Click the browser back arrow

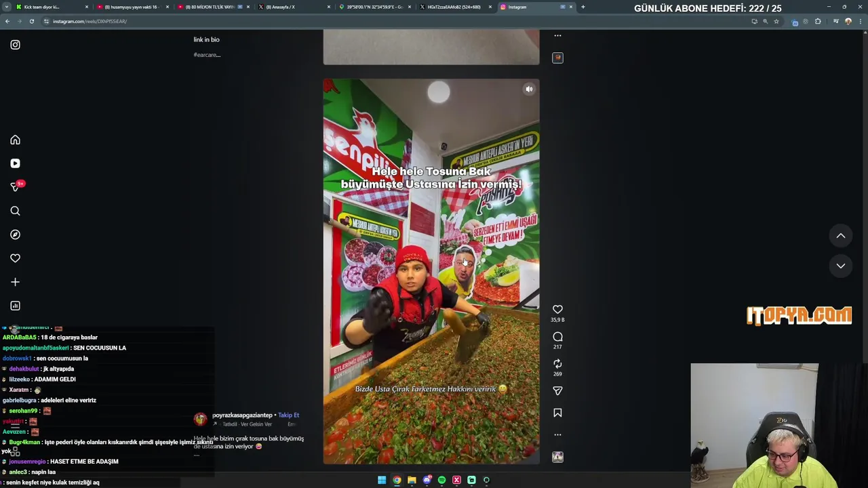7,21
